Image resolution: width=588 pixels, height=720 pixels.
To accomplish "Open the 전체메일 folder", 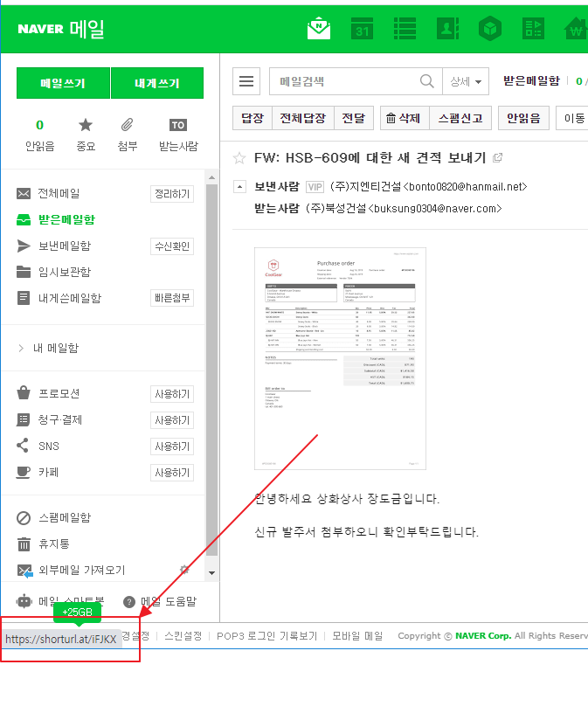I will click(59, 194).
